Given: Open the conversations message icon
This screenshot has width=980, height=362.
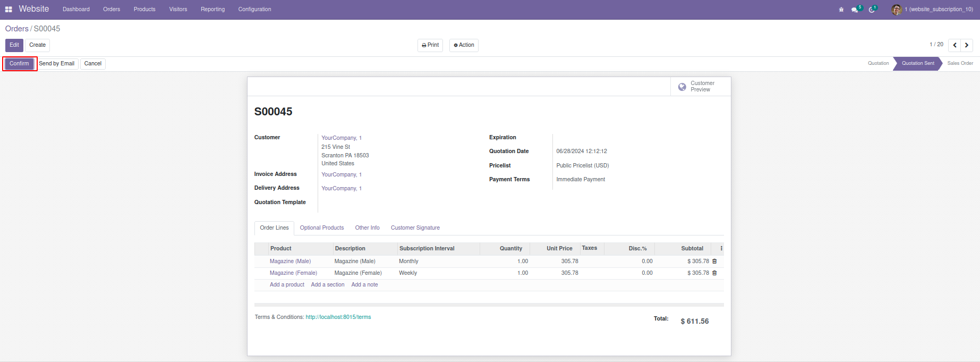Looking at the screenshot, I should click(855, 10).
